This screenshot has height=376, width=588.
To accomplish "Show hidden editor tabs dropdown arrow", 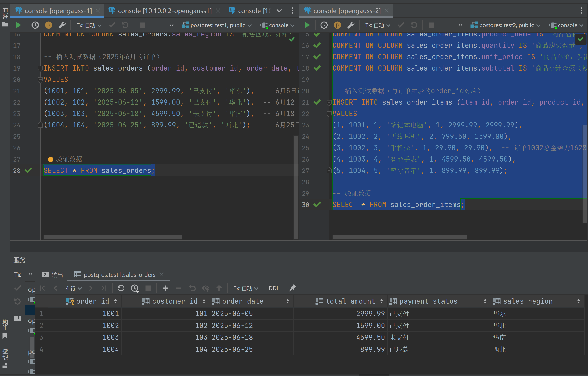I will coord(279,11).
